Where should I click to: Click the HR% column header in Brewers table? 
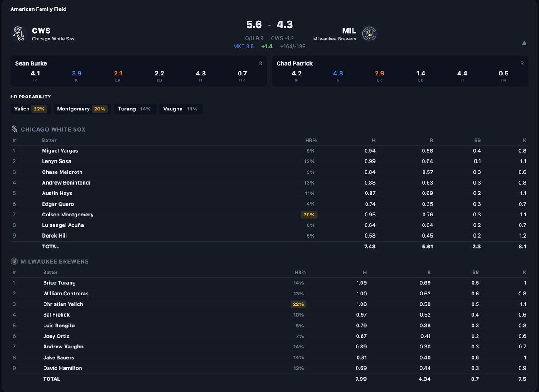click(300, 272)
